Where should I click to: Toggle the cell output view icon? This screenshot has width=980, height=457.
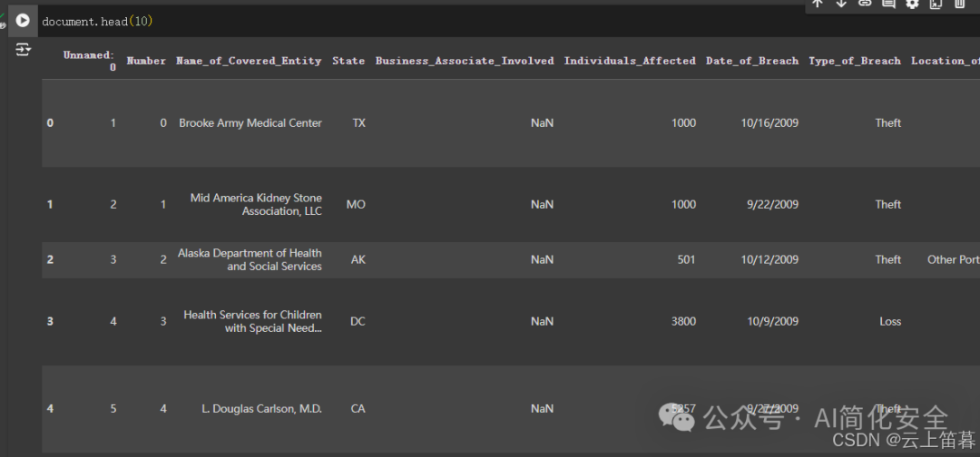pyautogui.click(x=23, y=49)
